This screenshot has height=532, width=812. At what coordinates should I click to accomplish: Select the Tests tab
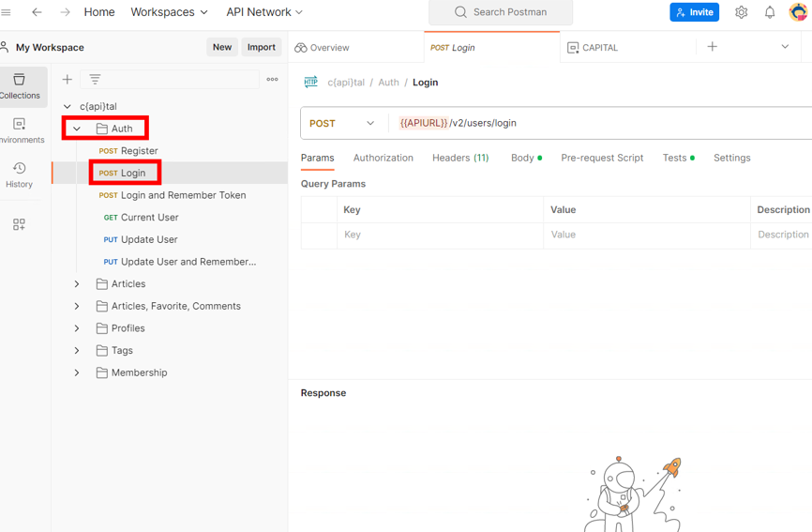tap(679, 158)
